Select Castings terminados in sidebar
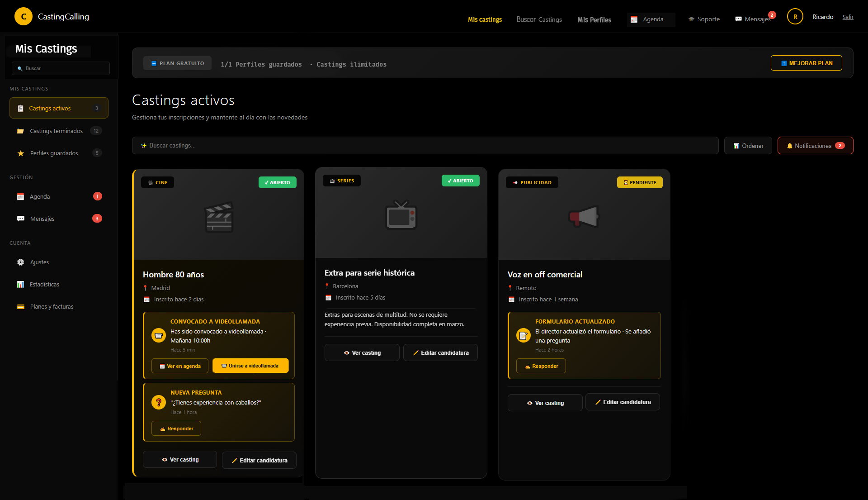 point(56,131)
